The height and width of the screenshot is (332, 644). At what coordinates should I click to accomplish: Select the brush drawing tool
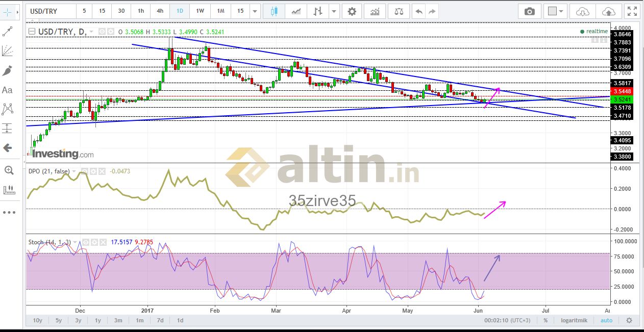(8, 70)
